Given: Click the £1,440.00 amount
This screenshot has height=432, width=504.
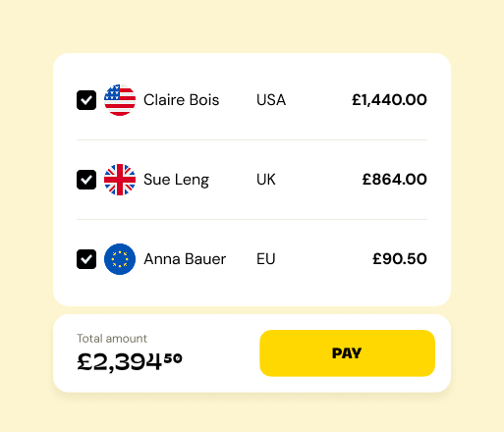Looking at the screenshot, I should tap(389, 100).
